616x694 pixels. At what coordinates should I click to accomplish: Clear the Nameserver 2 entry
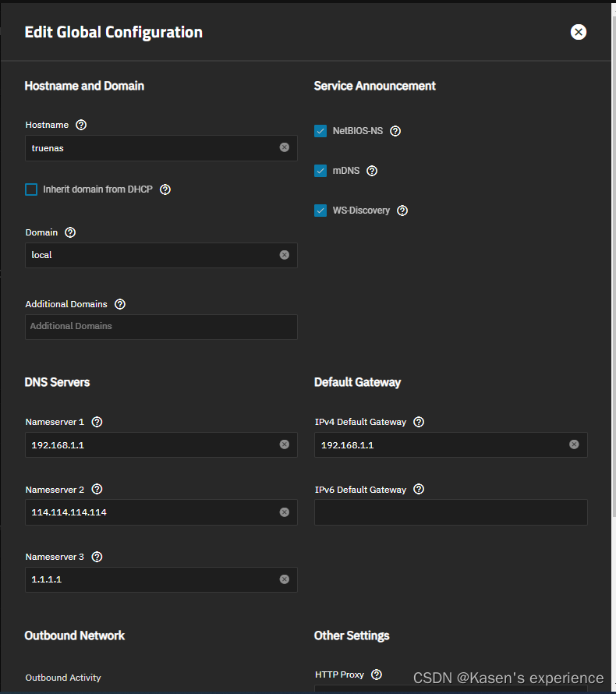tap(284, 512)
